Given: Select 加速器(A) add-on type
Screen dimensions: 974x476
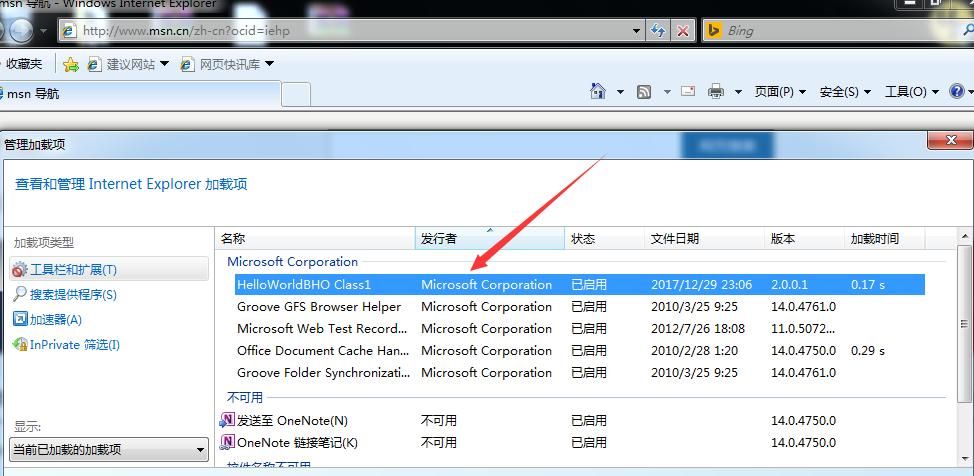Looking at the screenshot, I should (47, 319).
